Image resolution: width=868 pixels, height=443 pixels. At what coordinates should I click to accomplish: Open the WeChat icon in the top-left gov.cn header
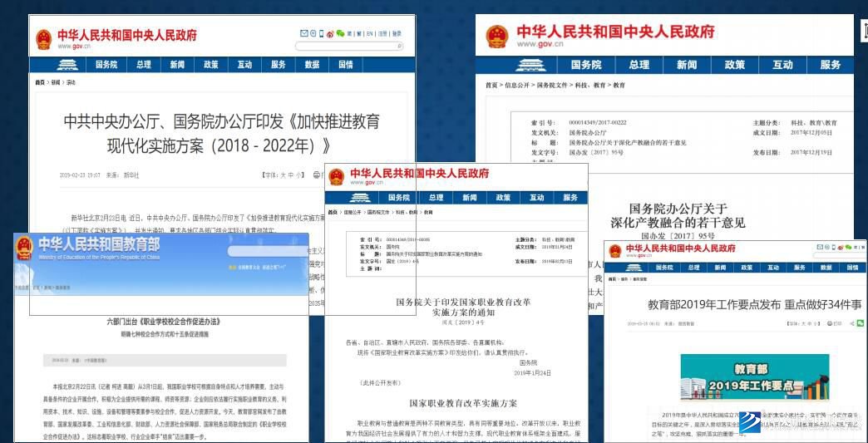click(x=340, y=34)
